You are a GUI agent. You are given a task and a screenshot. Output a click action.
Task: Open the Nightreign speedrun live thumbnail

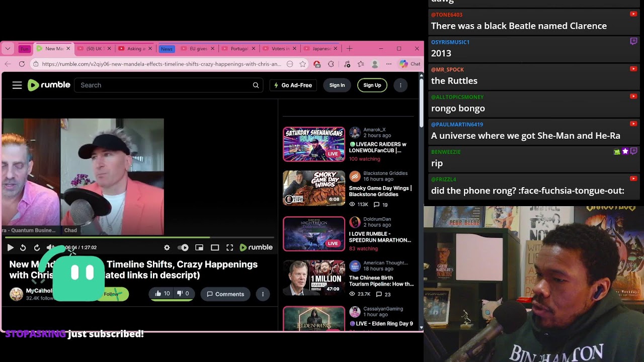pos(314,234)
